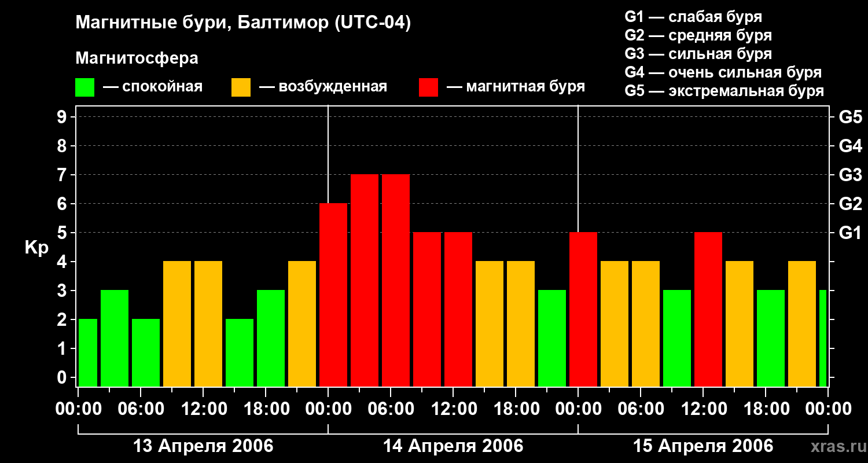Click the 'G5' tick label on the right axis
Viewport: 868px width, 463px height.
(851, 117)
